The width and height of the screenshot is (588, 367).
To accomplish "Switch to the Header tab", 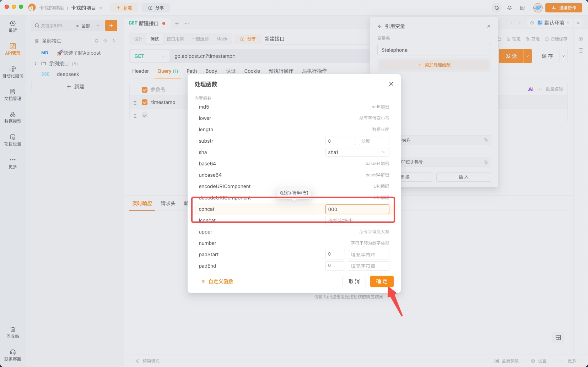I will tap(141, 71).
